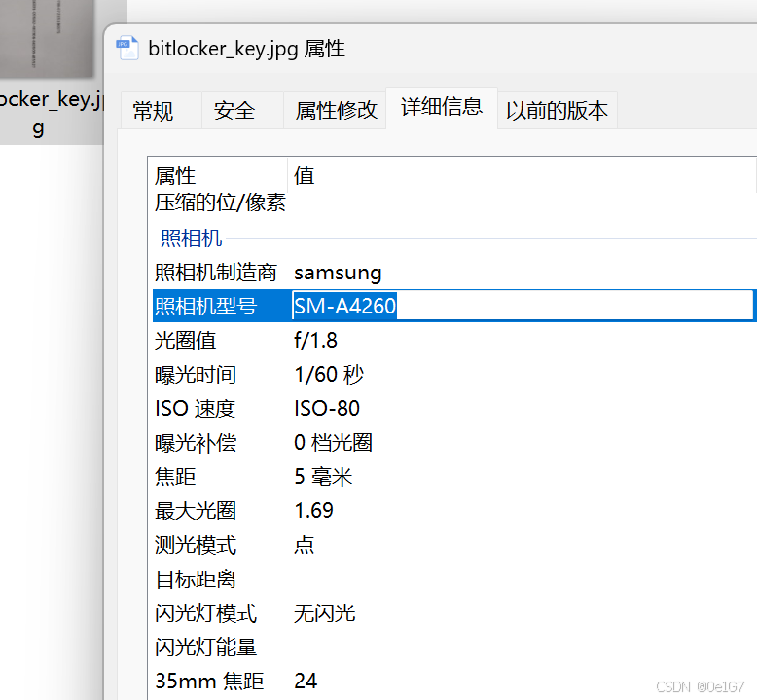This screenshot has width=757, height=700.
Task: Select the 详细信息 tab
Action: tap(442, 107)
